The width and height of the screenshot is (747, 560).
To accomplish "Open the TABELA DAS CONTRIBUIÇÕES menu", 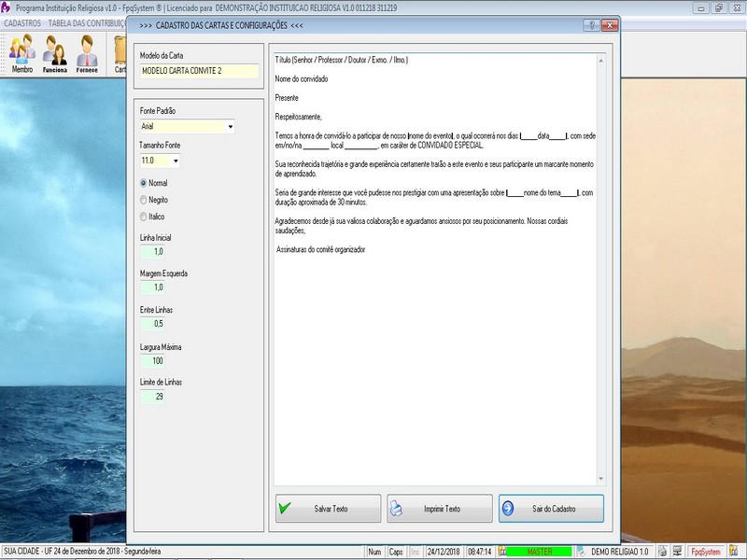I will coord(86,22).
